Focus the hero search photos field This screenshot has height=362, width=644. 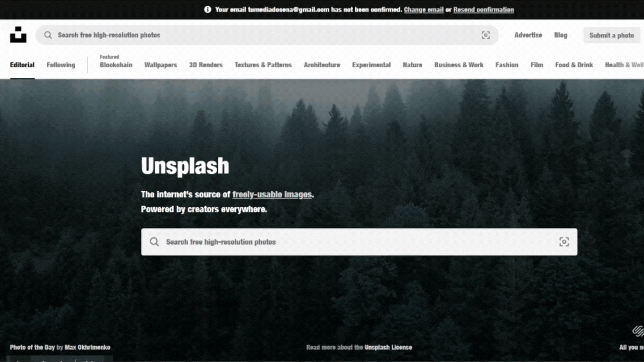[358, 242]
